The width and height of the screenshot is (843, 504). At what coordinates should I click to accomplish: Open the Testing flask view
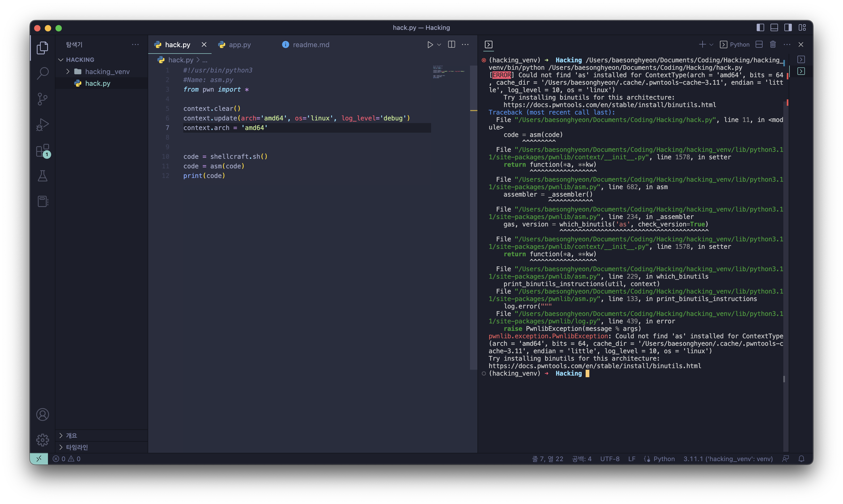click(x=42, y=176)
